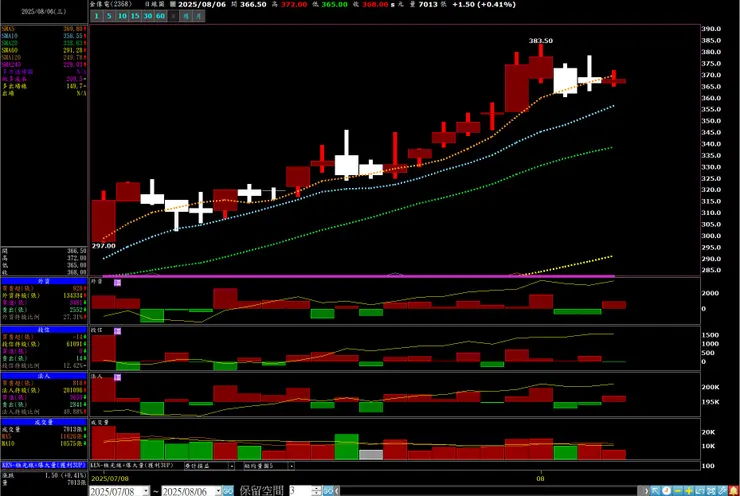Screen dimensions: 740x496
Task: Click the gear settings icon in bottom toolbar
Action: [711, 491]
